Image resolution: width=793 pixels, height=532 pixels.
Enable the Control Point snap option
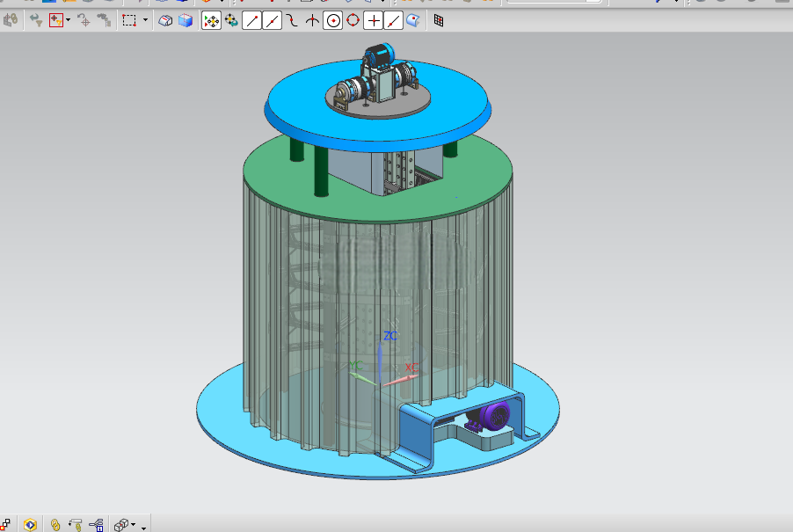[x=292, y=21]
